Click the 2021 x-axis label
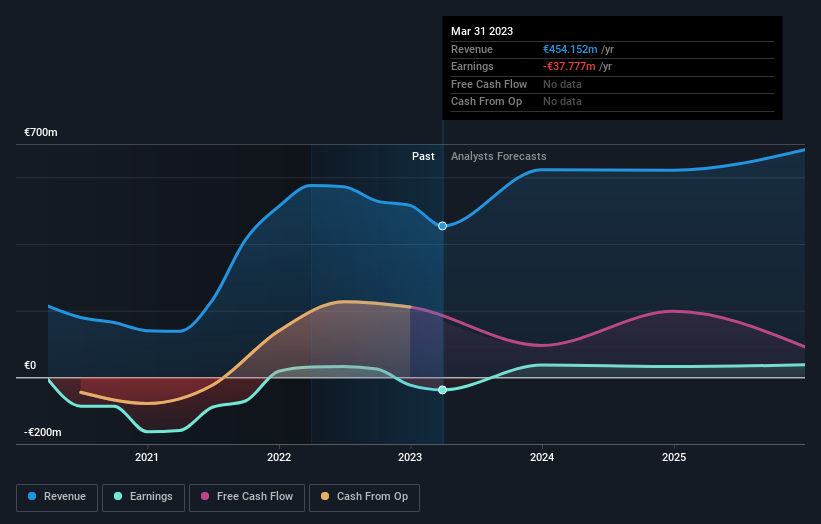Screen dimensions: 821x524 pos(147,458)
